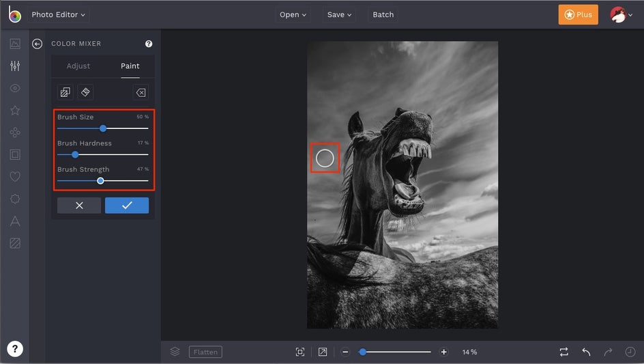Open the Overlays heart sidebar icon
The height and width of the screenshot is (364, 644).
pyautogui.click(x=15, y=176)
